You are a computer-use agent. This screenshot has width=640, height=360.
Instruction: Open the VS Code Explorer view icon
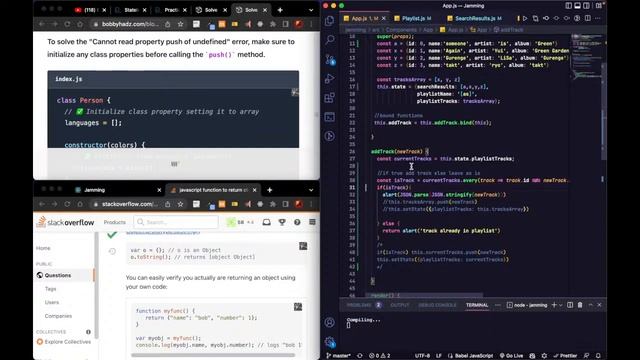coord(330,20)
